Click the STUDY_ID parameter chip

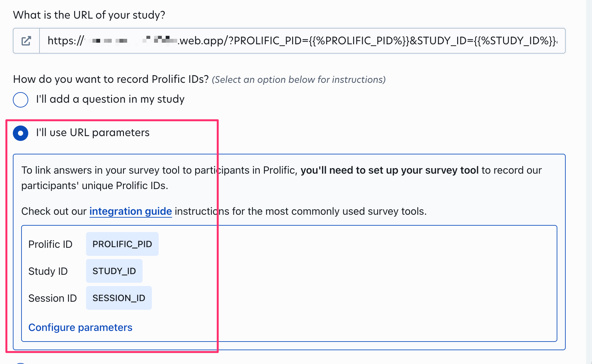(114, 271)
